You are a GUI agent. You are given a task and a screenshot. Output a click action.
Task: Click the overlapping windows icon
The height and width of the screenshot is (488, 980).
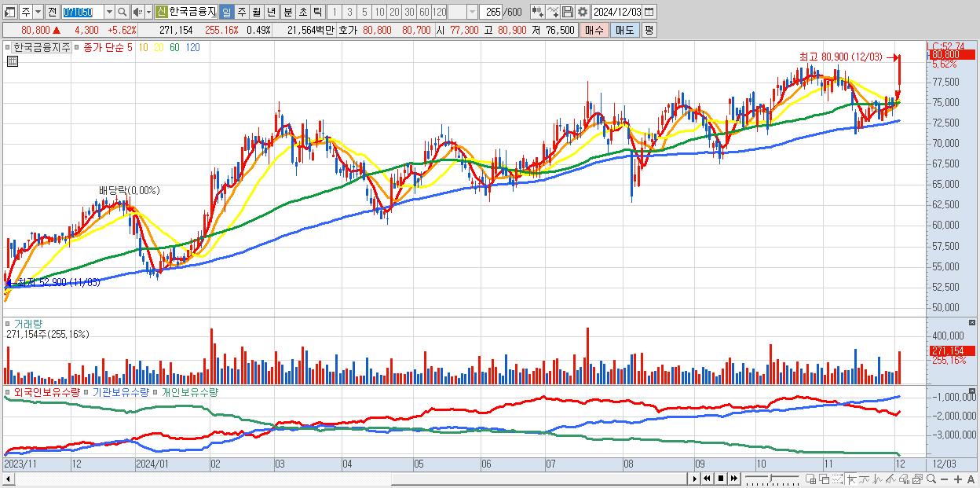click(825, 479)
